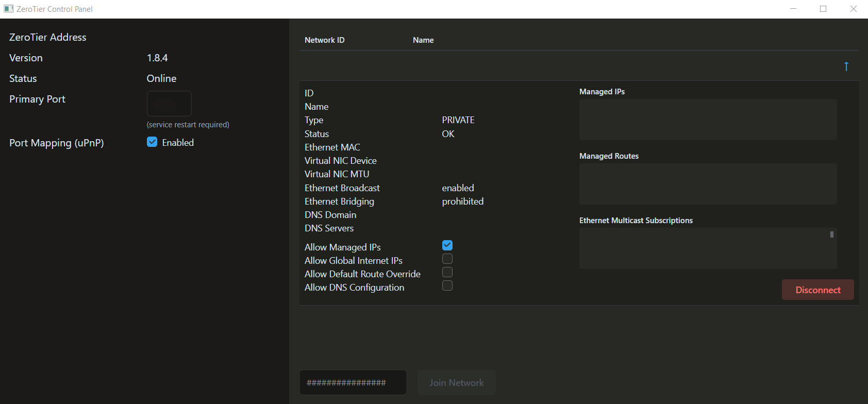The image size is (868, 404).
Task: Click the PRIVATE type value
Action: tap(458, 120)
